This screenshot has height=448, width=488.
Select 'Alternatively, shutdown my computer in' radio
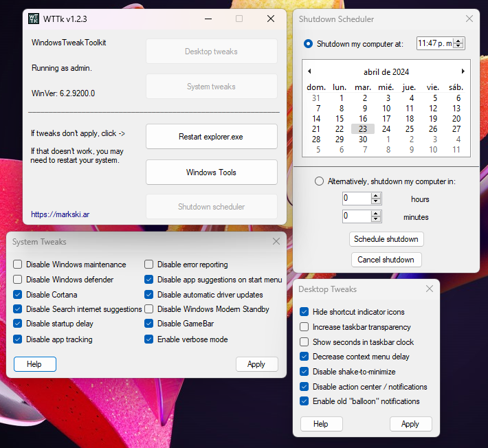tap(319, 181)
